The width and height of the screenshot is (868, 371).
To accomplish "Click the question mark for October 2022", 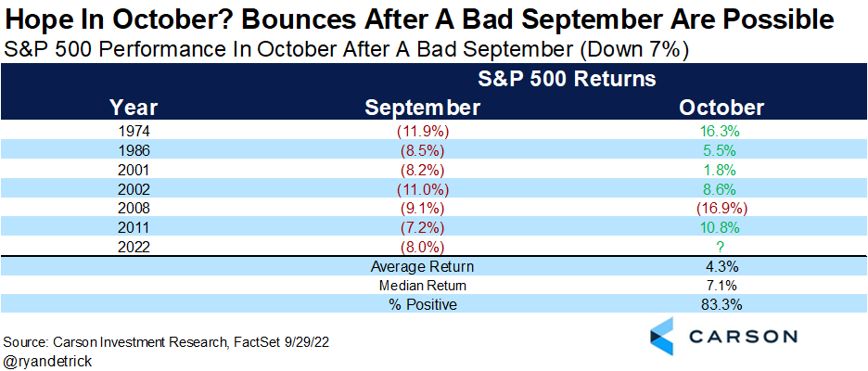I will 721,248.
